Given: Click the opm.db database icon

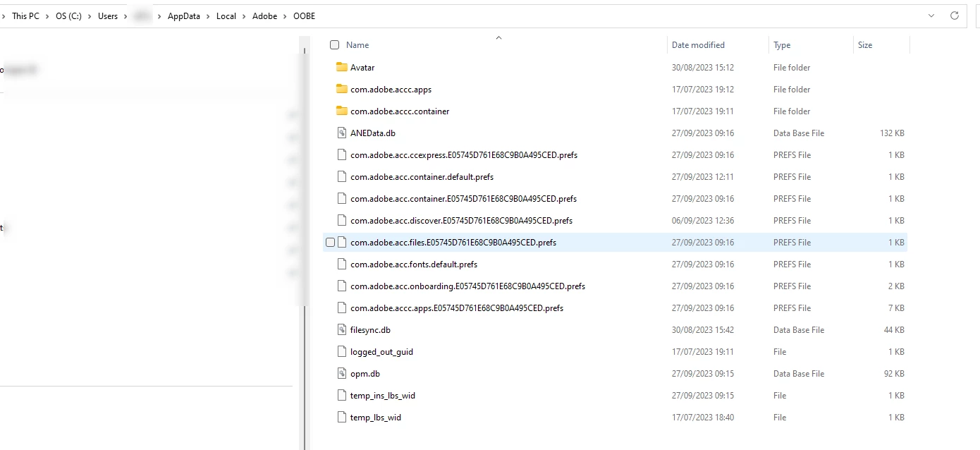Looking at the screenshot, I should click(342, 374).
